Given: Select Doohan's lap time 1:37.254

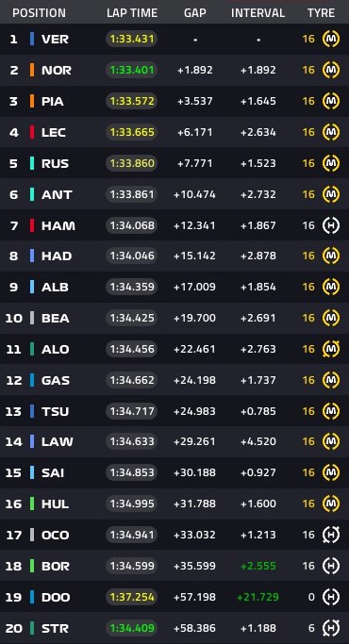Looking at the screenshot, I should [x=131, y=597].
